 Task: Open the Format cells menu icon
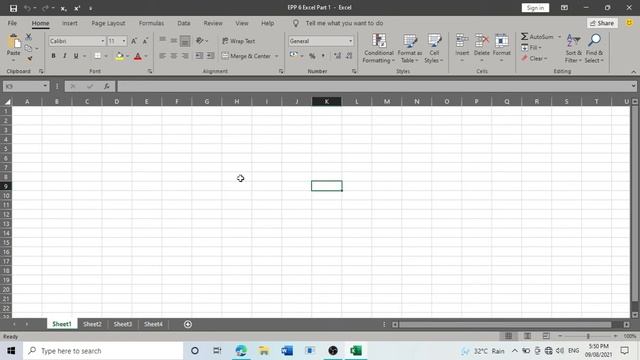tap(502, 41)
